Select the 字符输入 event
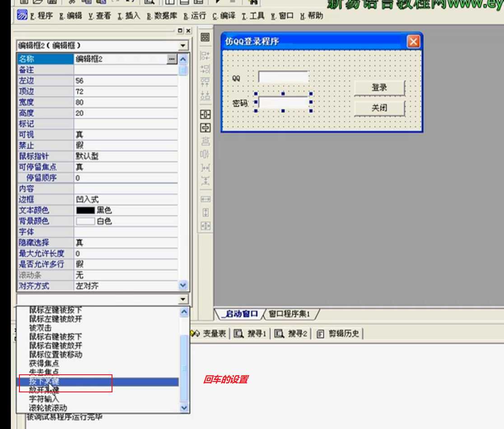This screenshot has width=504, height=429. pyautogui.click(x=44, y=399)
